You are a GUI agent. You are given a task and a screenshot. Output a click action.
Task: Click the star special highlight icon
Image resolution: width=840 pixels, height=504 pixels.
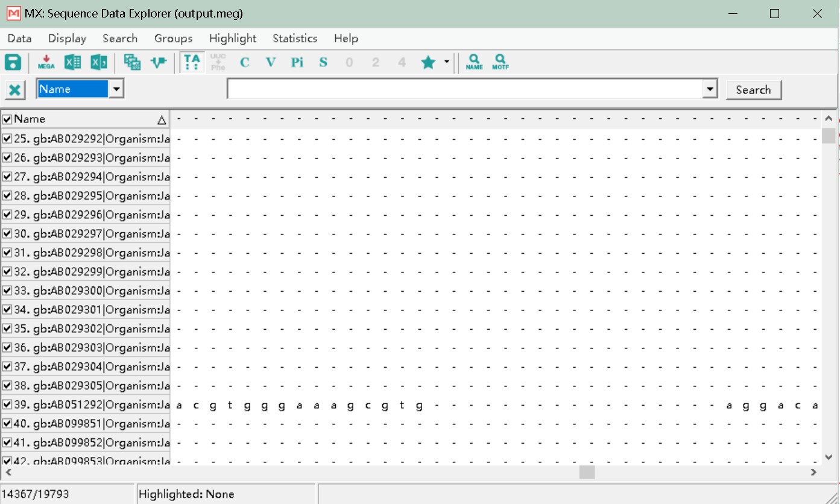428,62
